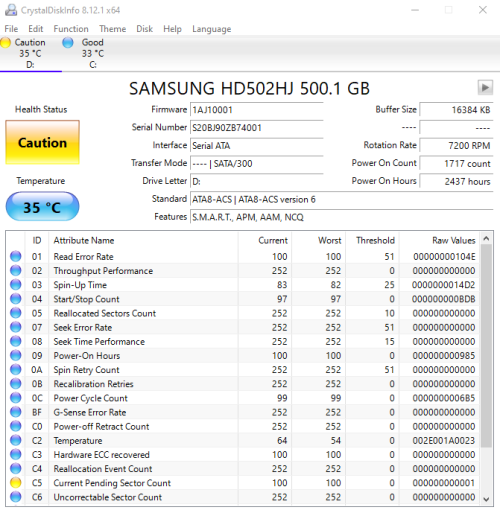Click the scrollbar down arrow in attribute list
The image size is (500, 513).
click(486, 499)
